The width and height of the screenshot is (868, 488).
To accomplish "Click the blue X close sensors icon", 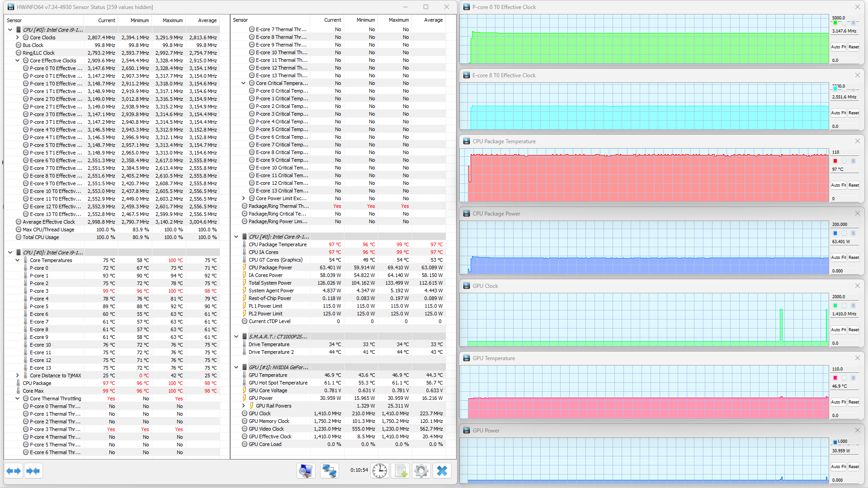I will (442, 471).
